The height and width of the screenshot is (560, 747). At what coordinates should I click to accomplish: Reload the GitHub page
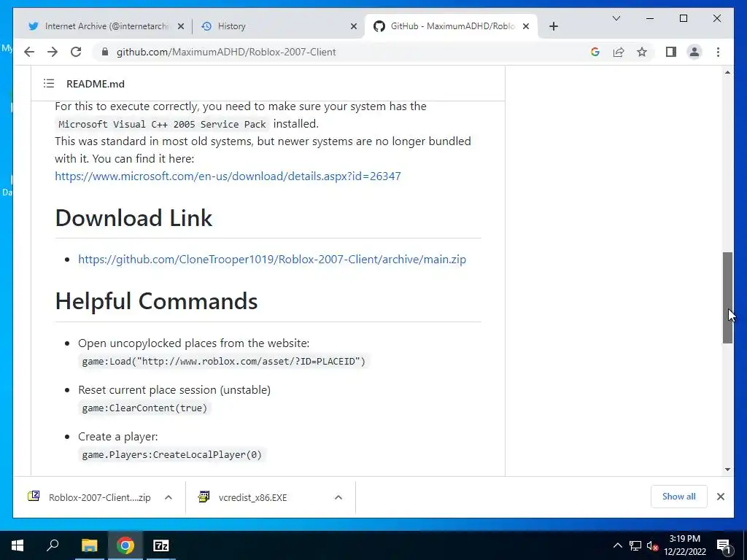(76, 52)
